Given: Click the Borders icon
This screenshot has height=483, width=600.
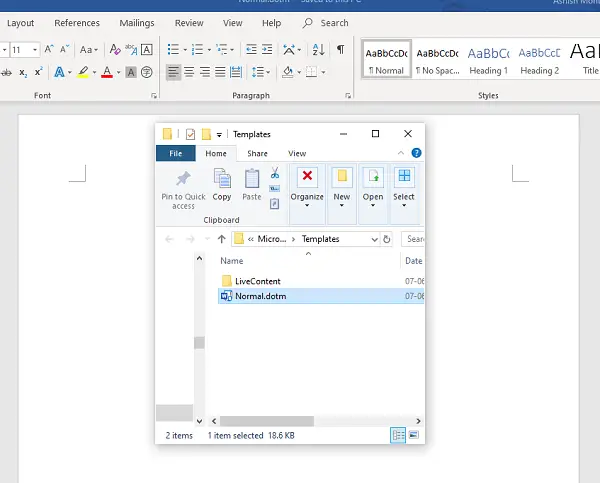Looking at the screenshot, I should [x=311, y=72].
